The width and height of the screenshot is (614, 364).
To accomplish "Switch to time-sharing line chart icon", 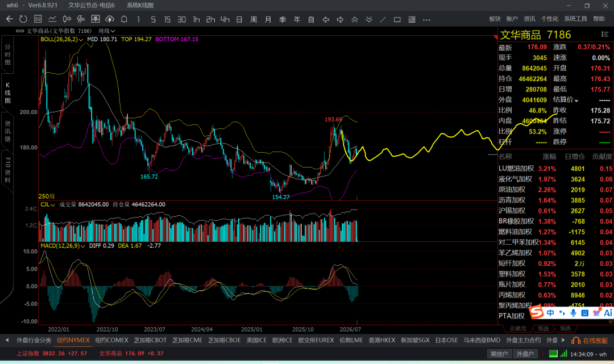I will point(52,19).
